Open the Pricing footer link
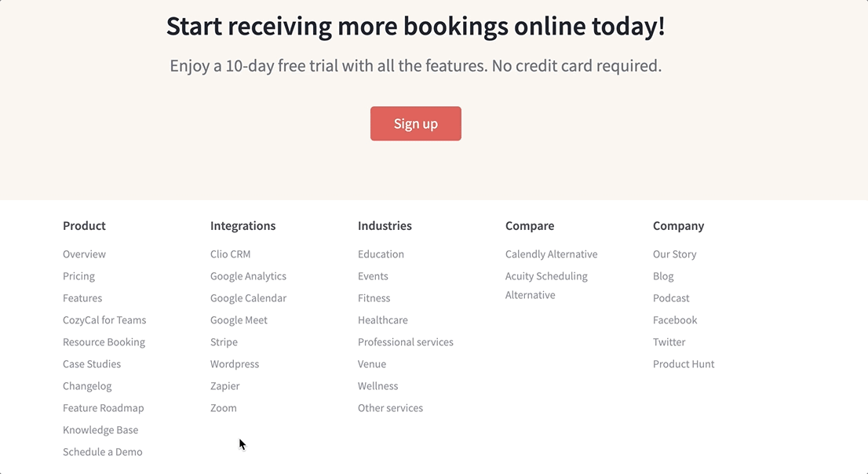The width and height of the screenshot is (868, 474). pos(78,276)
